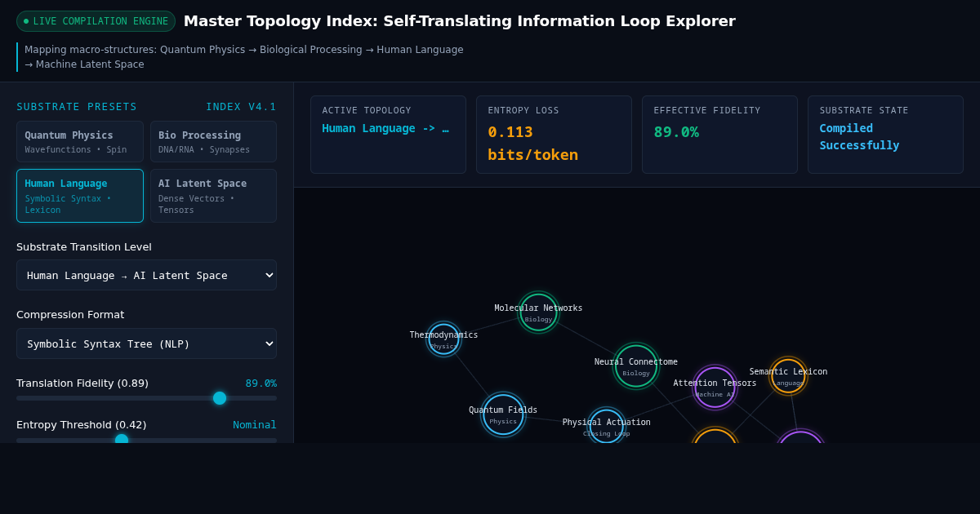This screenshot has height=514, width=980.
Task: Pick the AI Latent Space preset
Action: [x=213, y=196]
